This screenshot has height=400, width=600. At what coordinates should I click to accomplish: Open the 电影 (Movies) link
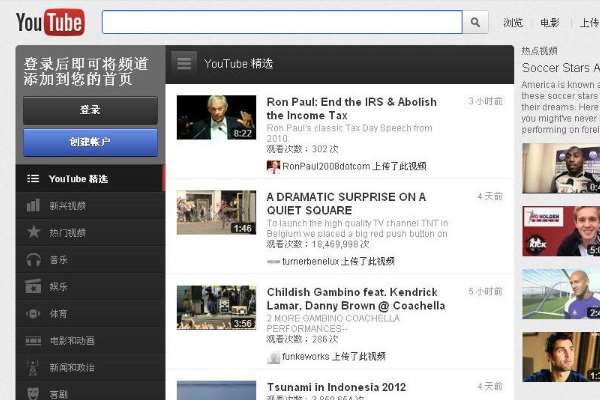tap(549, 23)
